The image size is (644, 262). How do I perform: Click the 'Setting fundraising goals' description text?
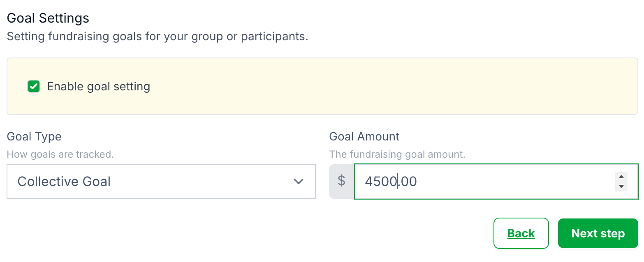(158, 37)
